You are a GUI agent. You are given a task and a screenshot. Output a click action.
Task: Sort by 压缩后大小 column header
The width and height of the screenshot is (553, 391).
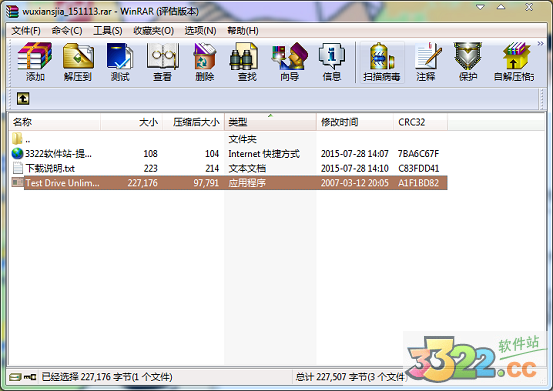pyautogui.click(x=193, y=122)
